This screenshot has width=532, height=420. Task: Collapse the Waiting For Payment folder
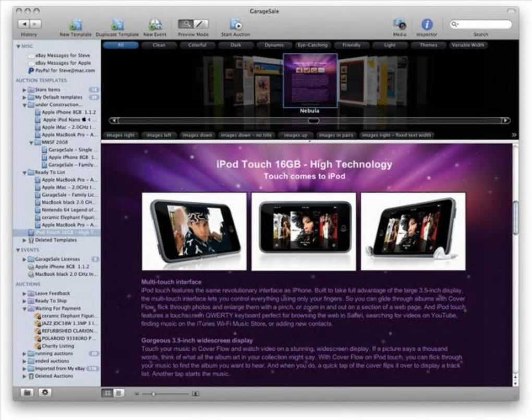tap(25, 309)
